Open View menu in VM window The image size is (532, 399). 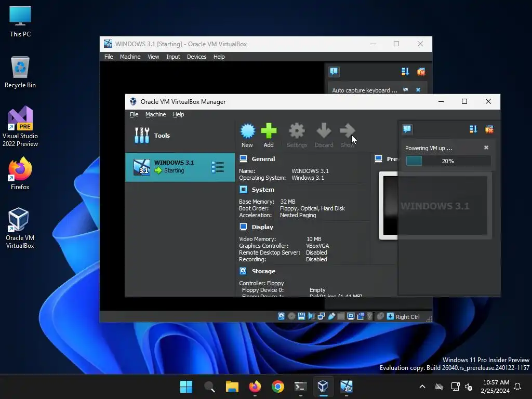coord(153,57)
